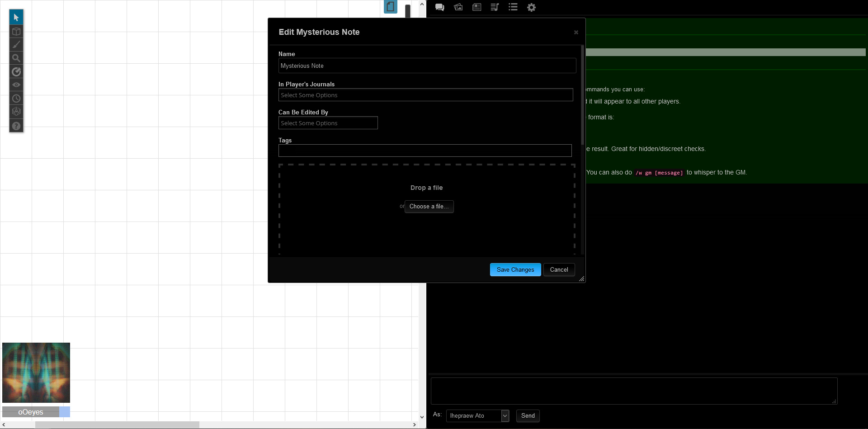
Task: Open the My Settings gear tab
Action: [531, 7]
